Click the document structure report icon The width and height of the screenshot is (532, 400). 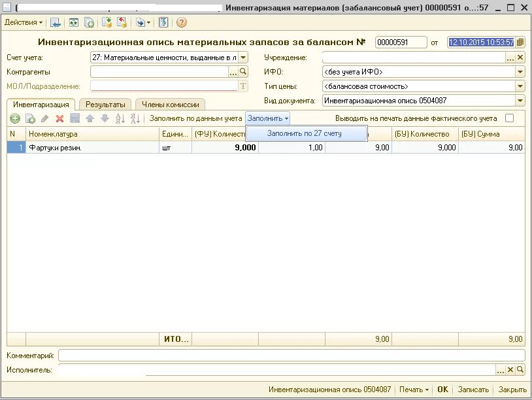(x=163, y=22)
